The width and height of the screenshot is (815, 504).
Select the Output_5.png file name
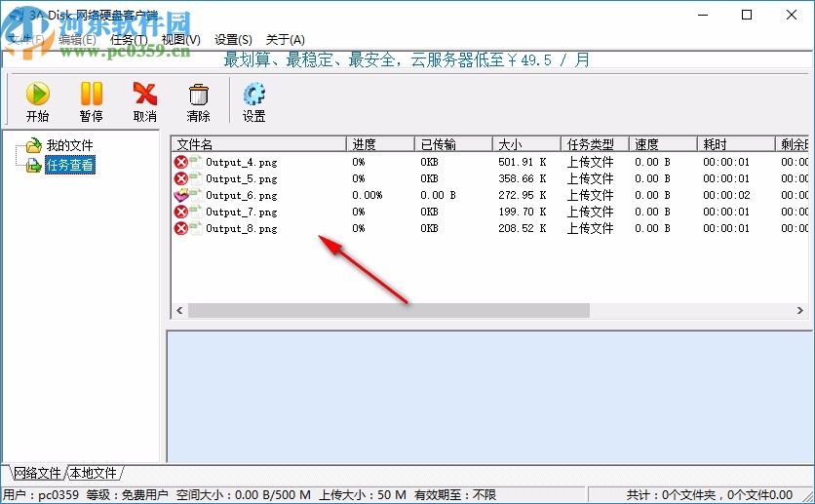[x=241, y=179]
